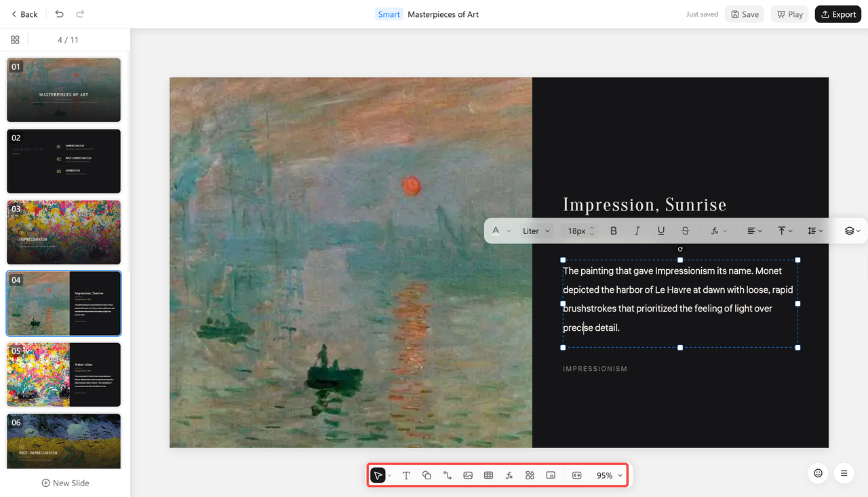Undo the last action

tap(60, 14)
